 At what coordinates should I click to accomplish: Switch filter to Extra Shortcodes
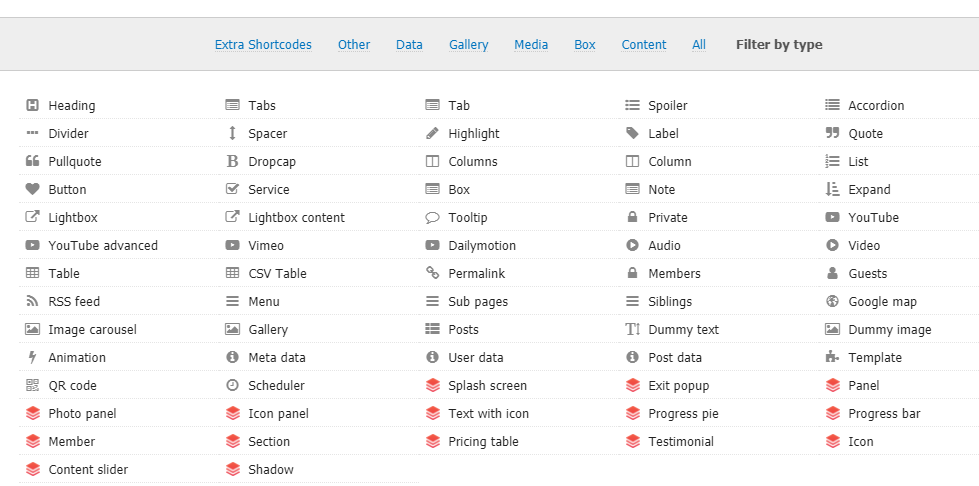click(263, 45)
